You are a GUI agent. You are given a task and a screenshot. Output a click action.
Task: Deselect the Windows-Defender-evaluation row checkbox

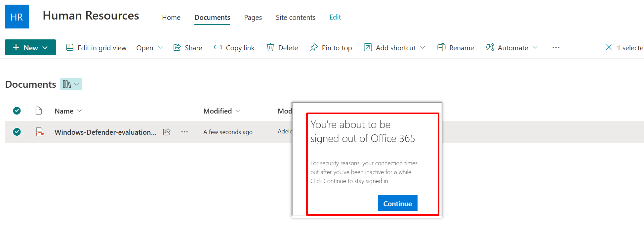point(17,132)
